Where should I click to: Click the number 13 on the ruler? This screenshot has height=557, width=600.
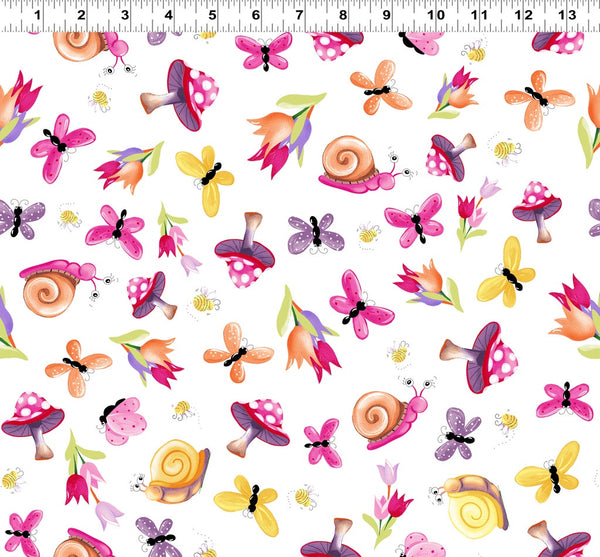click(566, 16)
